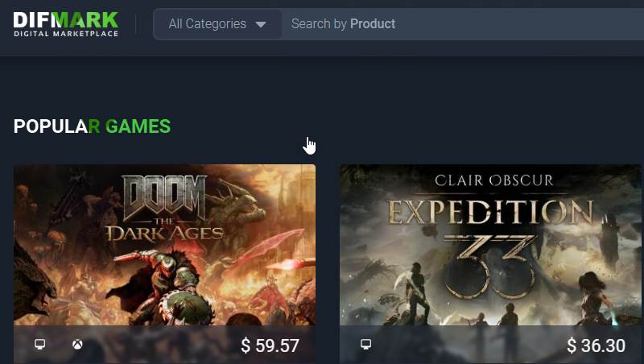The image size is (644, 364).
Task: Click the dark info bar on DOOM card
Action: [161, 345]
